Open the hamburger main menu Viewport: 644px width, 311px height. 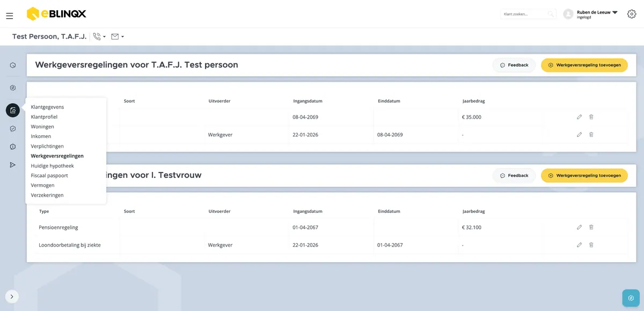point(9,16)
